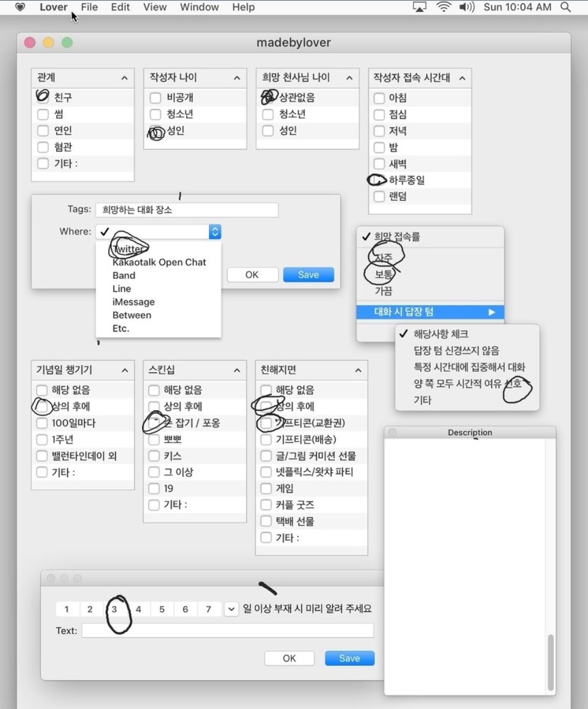Click OK in the absence-notice dialog
588x709 pixels.
290,658
